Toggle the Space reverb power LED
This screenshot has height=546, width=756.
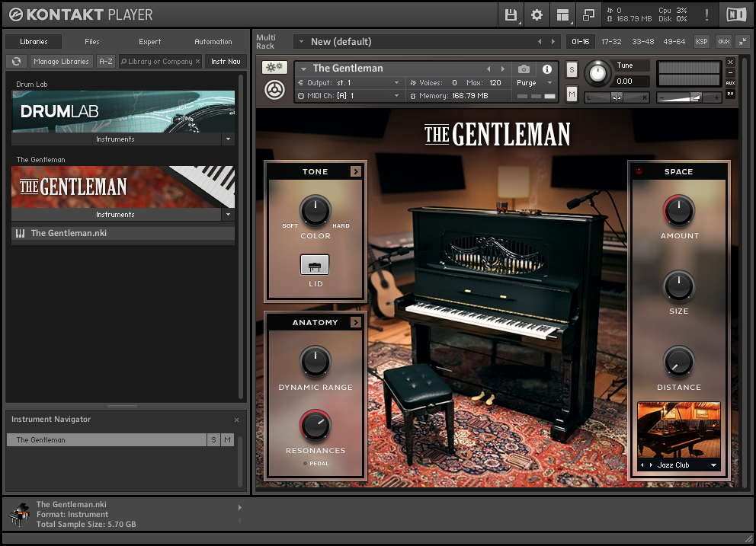[x=639, y=171]
